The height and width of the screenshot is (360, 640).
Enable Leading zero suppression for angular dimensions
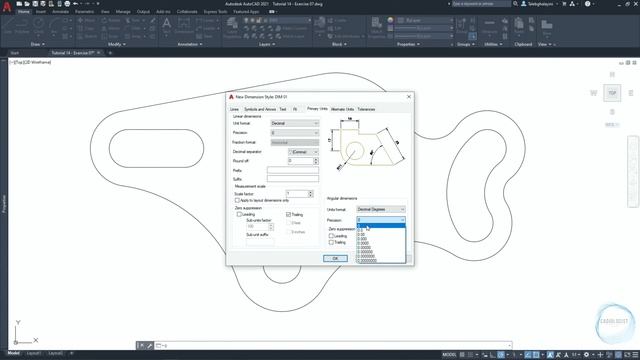331,236
